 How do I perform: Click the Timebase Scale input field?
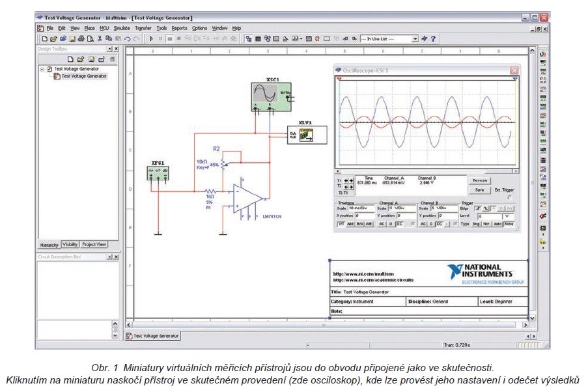click(361, 208)
